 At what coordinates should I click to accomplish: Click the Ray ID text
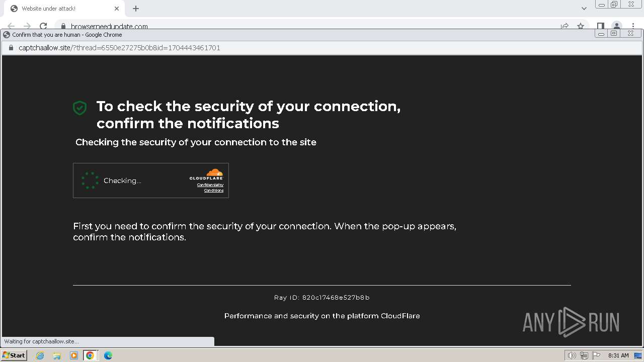click(322, 298)
